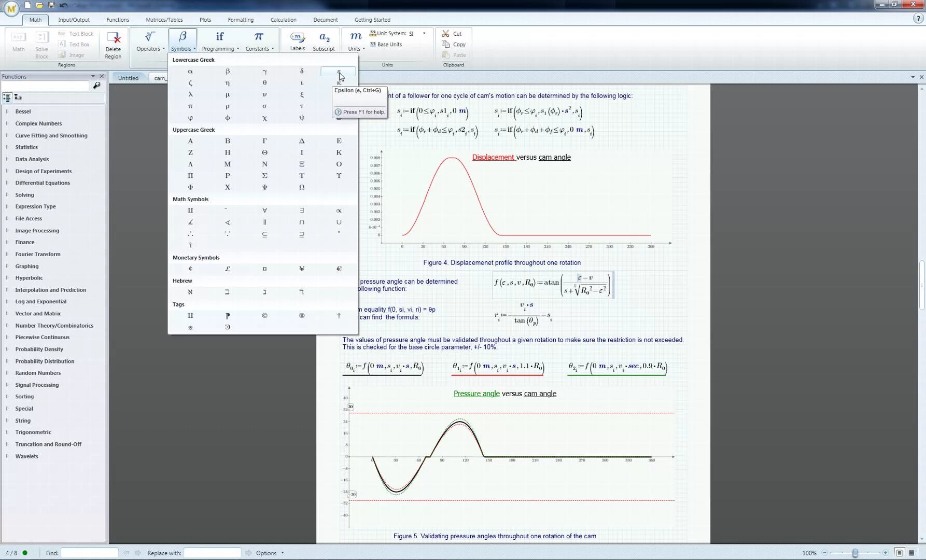Click the Press F1 for help link
This screenshot has height=560, width=926.
coord(360,112)
